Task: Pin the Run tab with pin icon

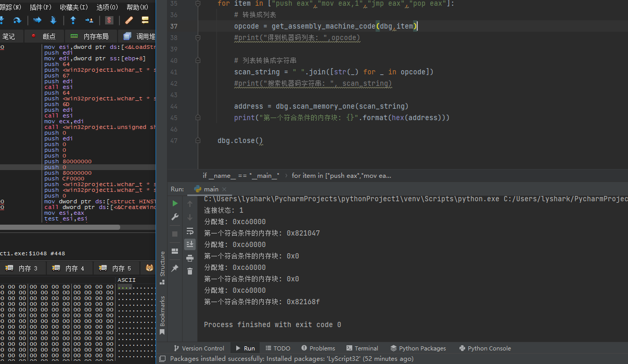Action: pyautogui.click(x=175, y=268)
